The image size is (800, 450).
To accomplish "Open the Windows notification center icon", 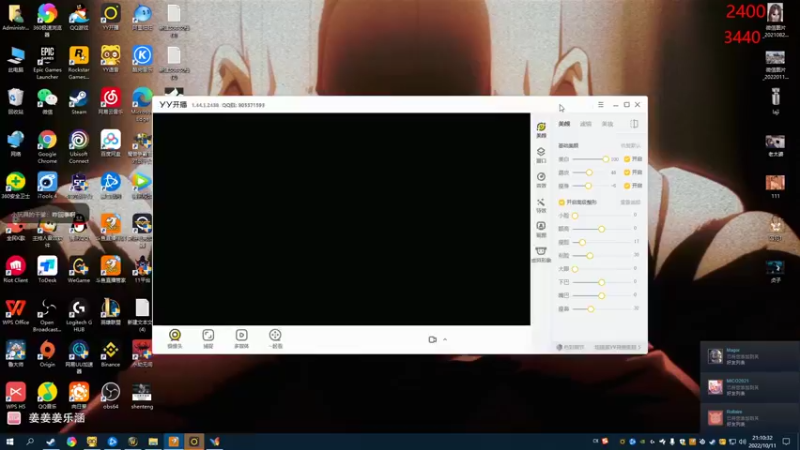I will tap(786, 441).
